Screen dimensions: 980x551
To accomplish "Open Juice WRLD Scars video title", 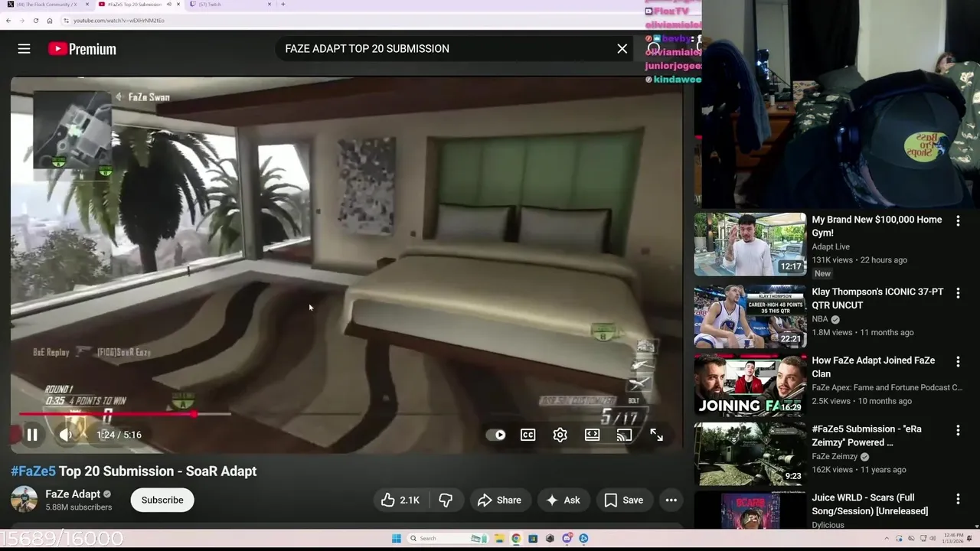I will [x=870, y=504].
